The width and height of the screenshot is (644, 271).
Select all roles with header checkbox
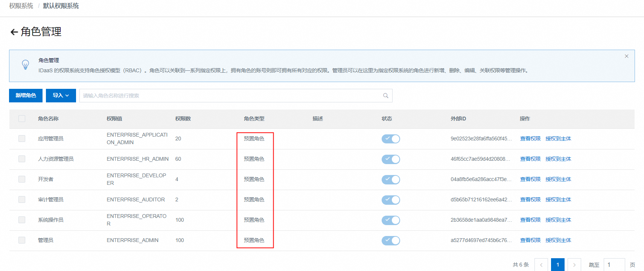tap(22, 119)
